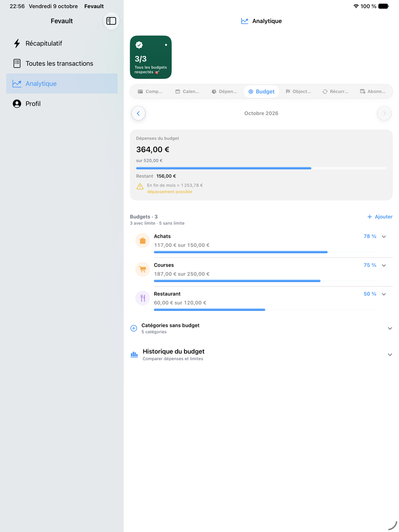Image resolution: width=399 pixels, height=532 pixels.
Task: Go to the next month
Action: pos(384,113)
